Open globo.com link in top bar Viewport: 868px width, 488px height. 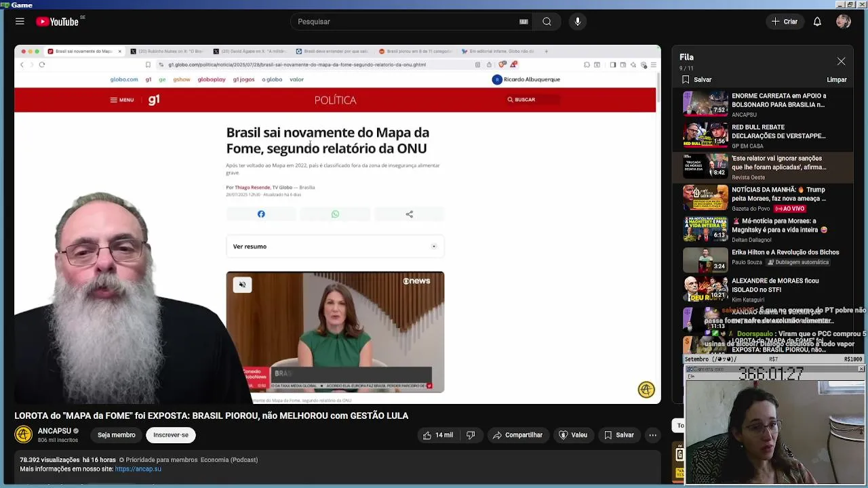click(124, 79)
